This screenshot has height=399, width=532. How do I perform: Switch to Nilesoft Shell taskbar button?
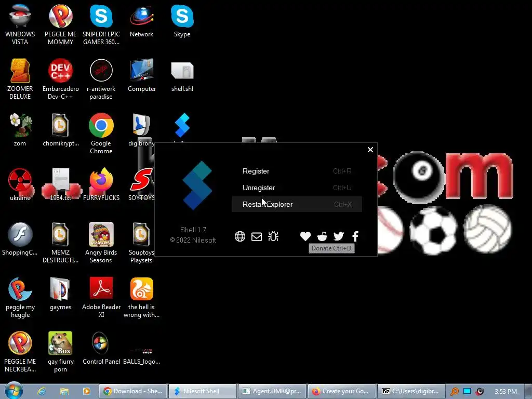[x=203, y=391]
